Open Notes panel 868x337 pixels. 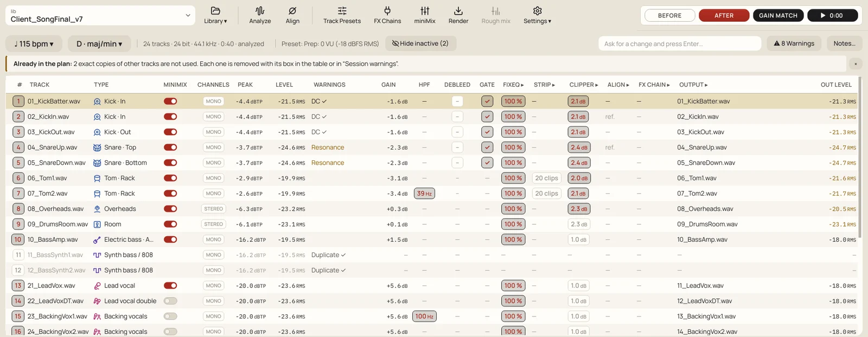pos(844,43)
